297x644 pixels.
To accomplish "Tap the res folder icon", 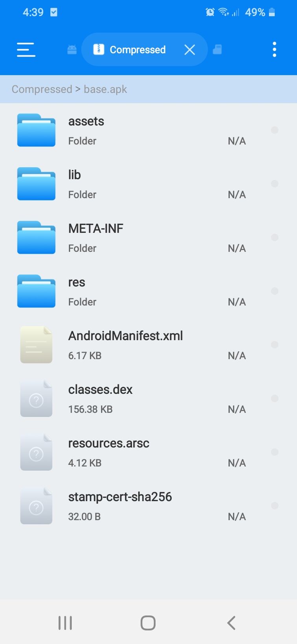I will (x=36, y=291).
